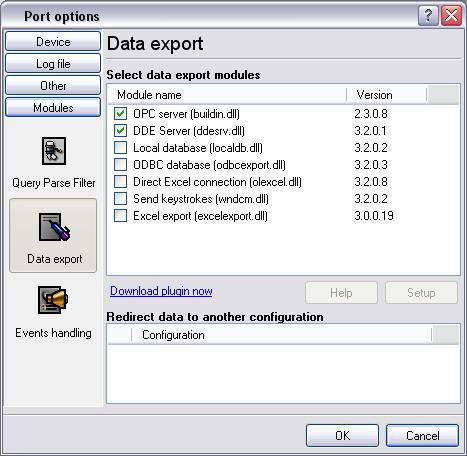
Task: Click version value 3.2.0.1
Action: pos(370,131)
